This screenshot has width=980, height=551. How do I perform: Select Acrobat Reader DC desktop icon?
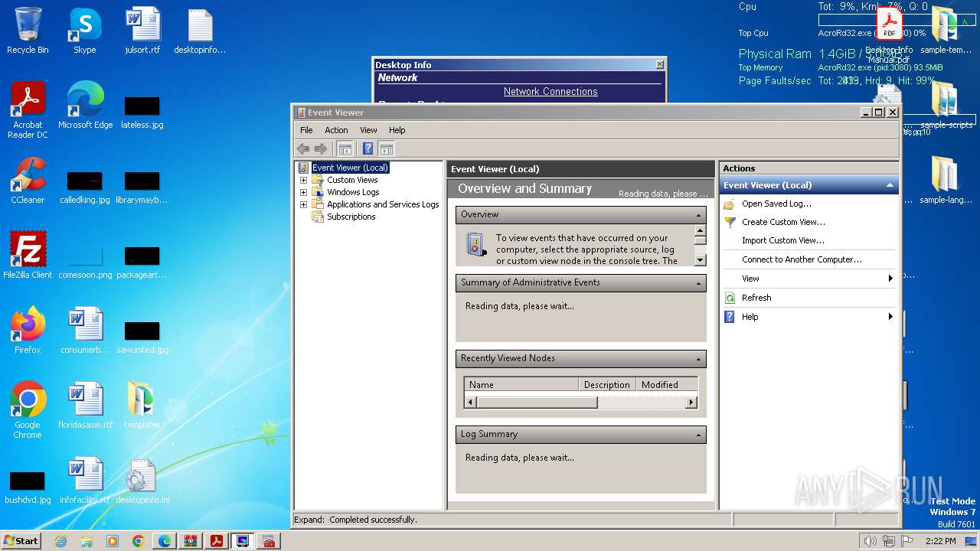point(28,110)
